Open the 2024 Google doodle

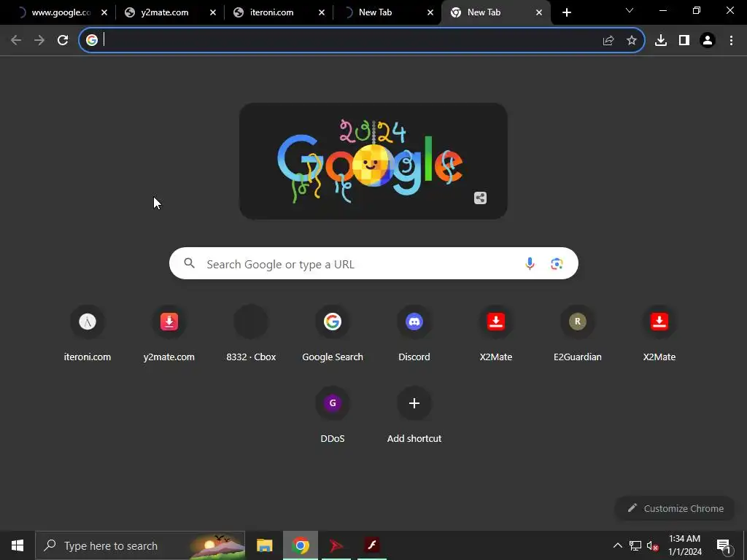[x=373, y=161]
